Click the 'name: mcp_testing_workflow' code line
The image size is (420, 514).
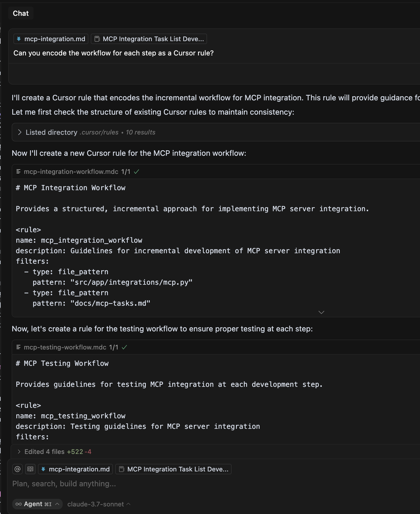(71, 416)
